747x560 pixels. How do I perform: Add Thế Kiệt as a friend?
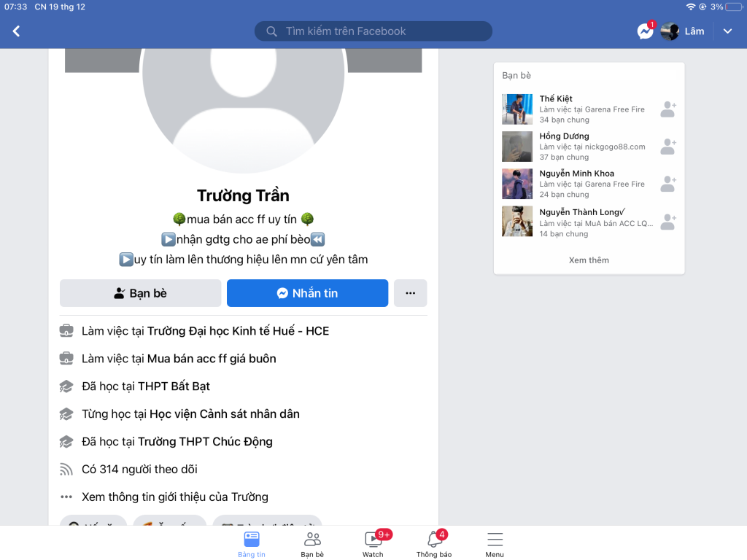point(668,109)
